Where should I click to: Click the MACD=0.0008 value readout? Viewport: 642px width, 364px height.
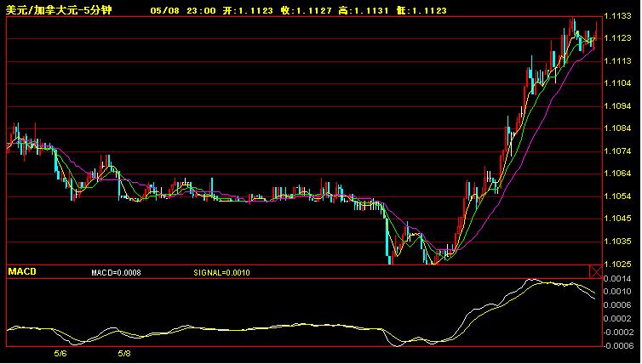117,273
